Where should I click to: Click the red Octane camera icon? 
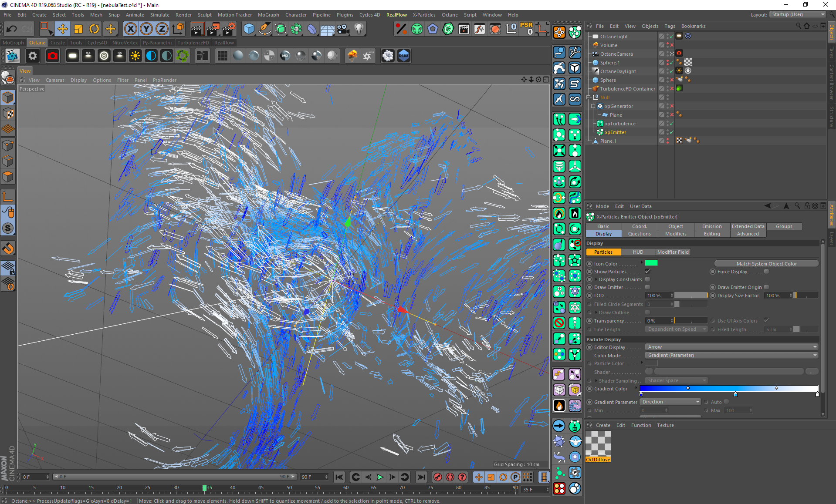coord(53,56)
